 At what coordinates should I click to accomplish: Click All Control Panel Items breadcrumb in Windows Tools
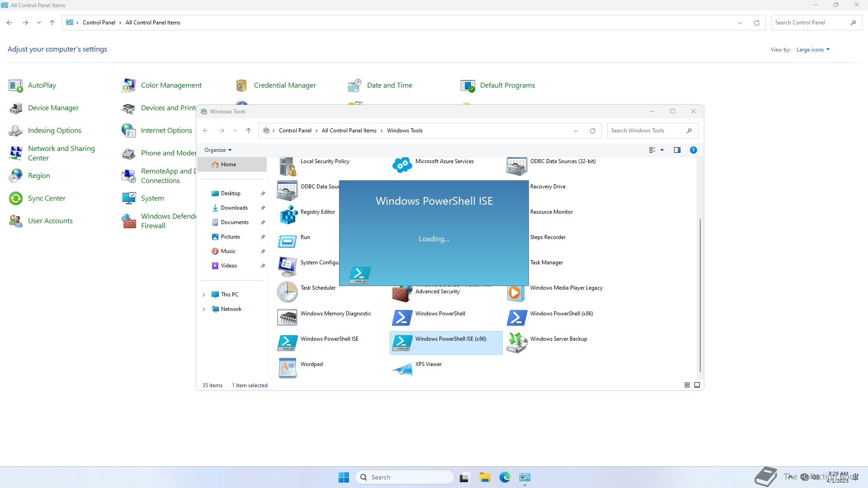[x=349, y=131]
